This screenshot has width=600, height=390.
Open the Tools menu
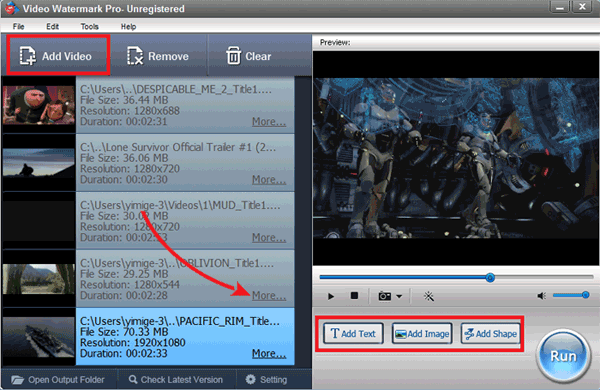[90, 26]
